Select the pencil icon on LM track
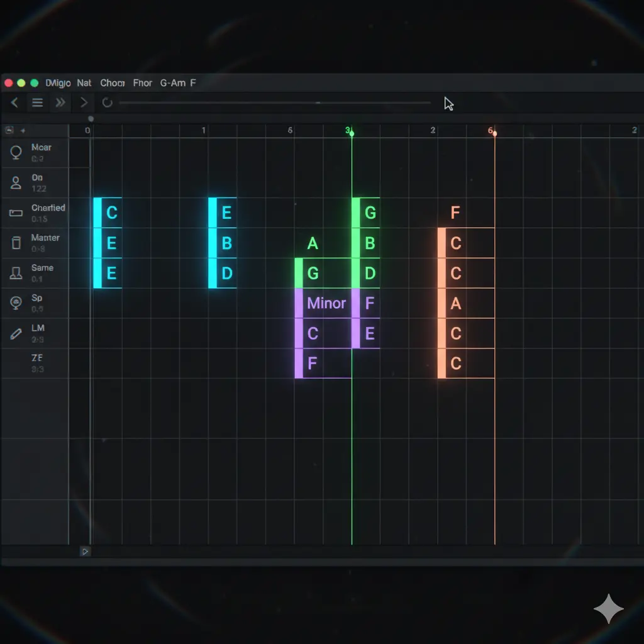 pos(16,333)
